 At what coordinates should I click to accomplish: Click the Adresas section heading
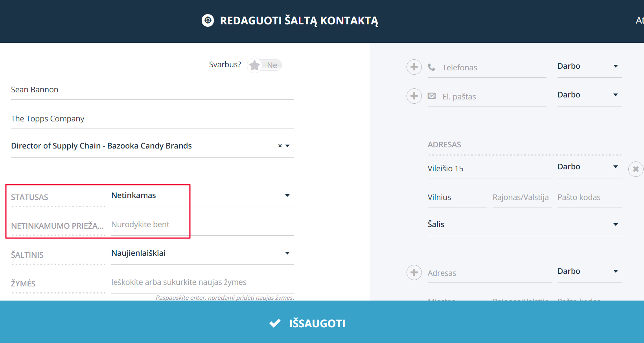tap(444, 145)
